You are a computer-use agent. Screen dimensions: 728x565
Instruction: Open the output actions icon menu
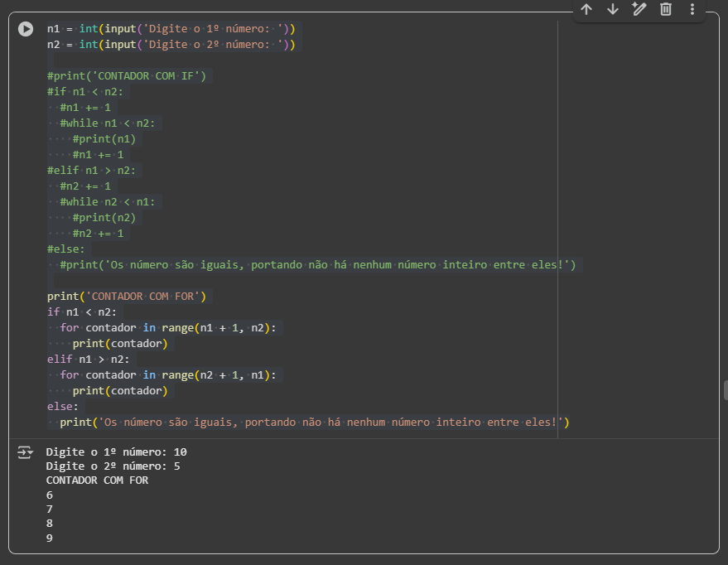coord(25,452)
